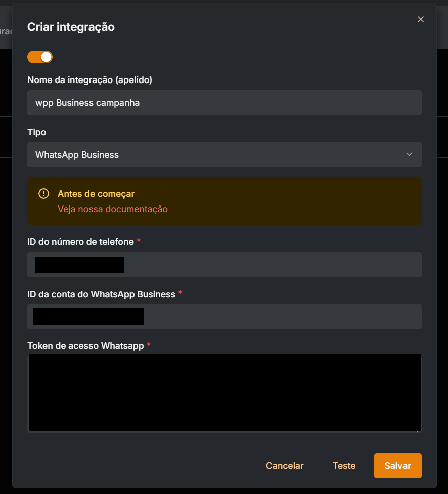This screenshot has height=494, width=448.
Task: Click inside the Token de acesso Whatsapp textarea
Action: point(225,392)
